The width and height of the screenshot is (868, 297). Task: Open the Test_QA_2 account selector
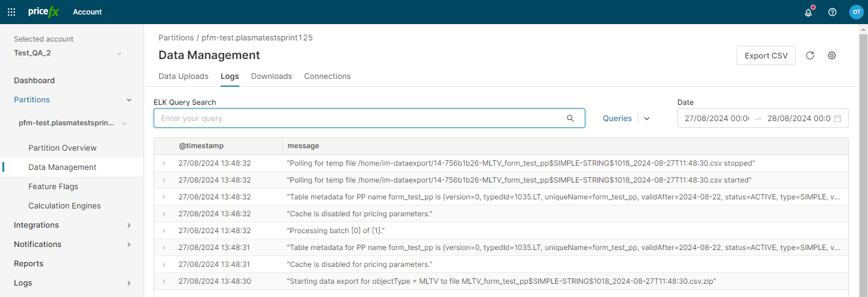(x=68, y=53)
